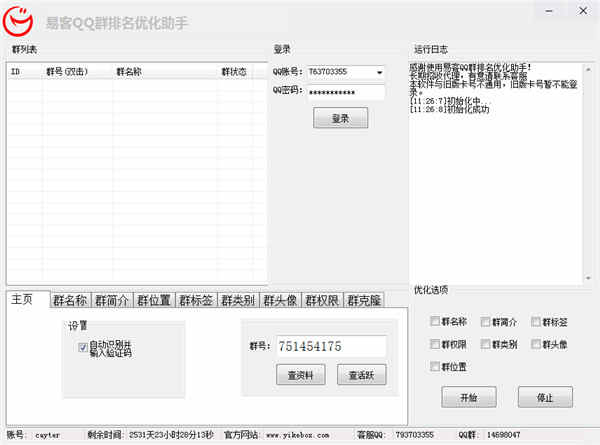This screenshot has width=600, height=445.
Task: Click log scrollbar down arrow
Action: [x=588, y=278]
